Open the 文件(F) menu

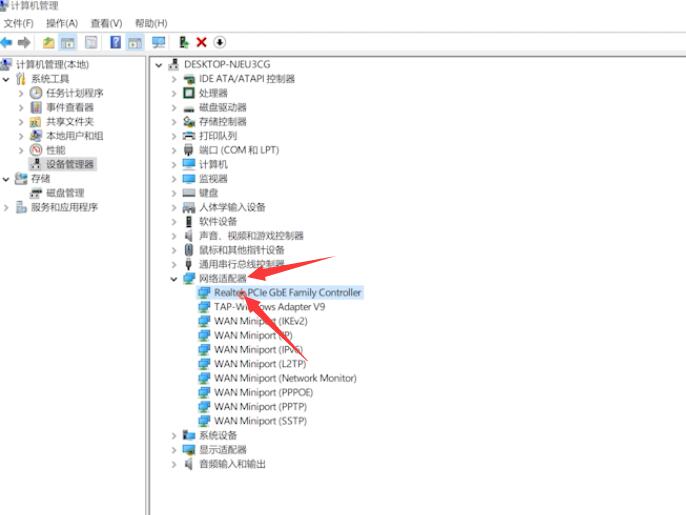(x=18, y=23)
